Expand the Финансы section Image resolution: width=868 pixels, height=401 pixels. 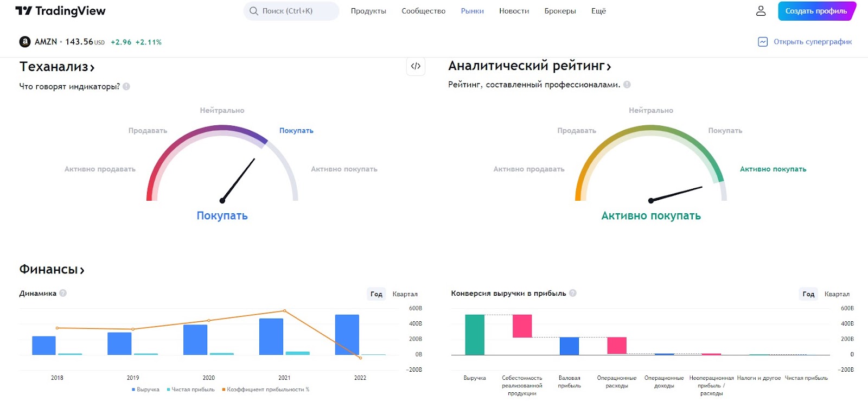point(52,270)
